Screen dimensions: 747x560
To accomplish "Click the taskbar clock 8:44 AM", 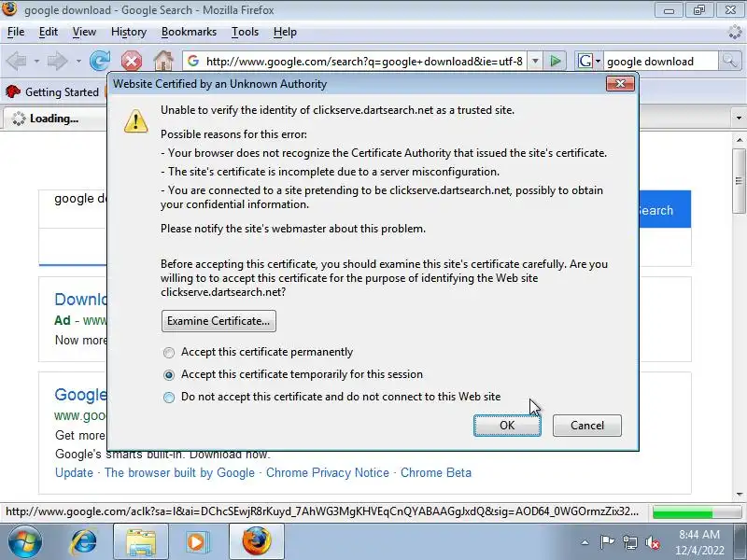I will click(698, 535).
